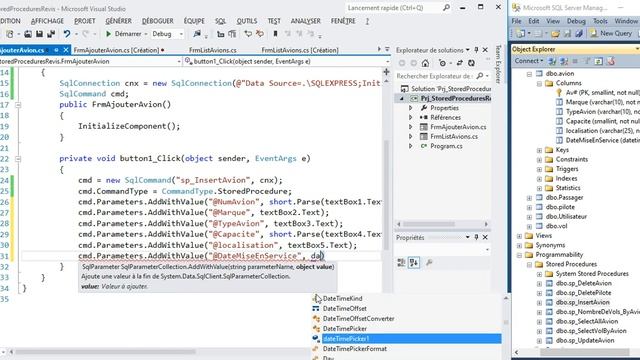This screenshot has height=360, width=640.
Task: Click the Undo arrow icon
Action: pos(67,34)
